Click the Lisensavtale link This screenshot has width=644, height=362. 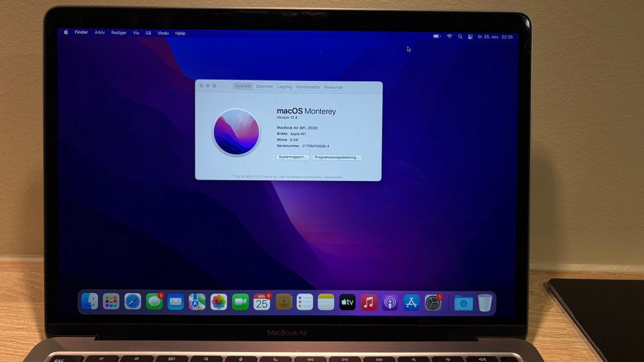[x=332, y=177]
